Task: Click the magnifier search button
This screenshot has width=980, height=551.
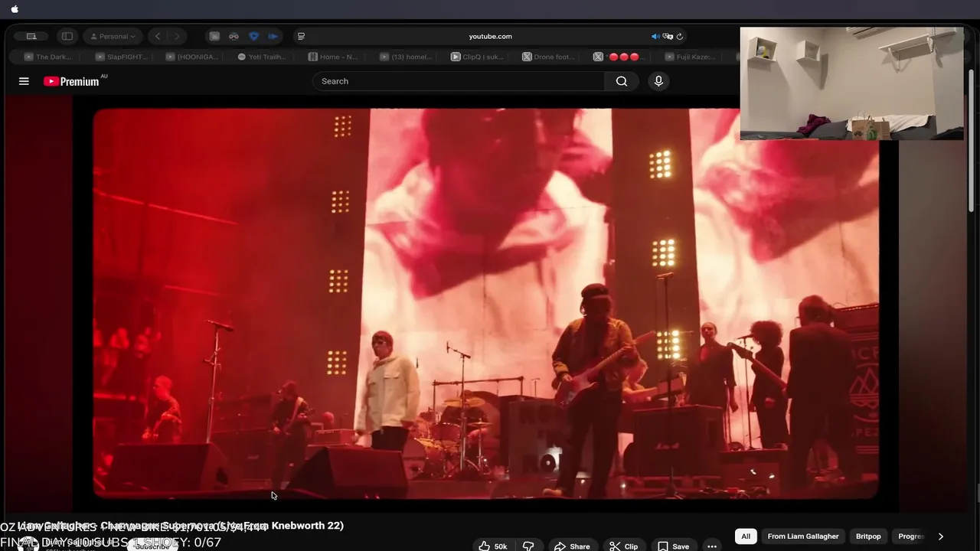Action: [x=622, y=81]
